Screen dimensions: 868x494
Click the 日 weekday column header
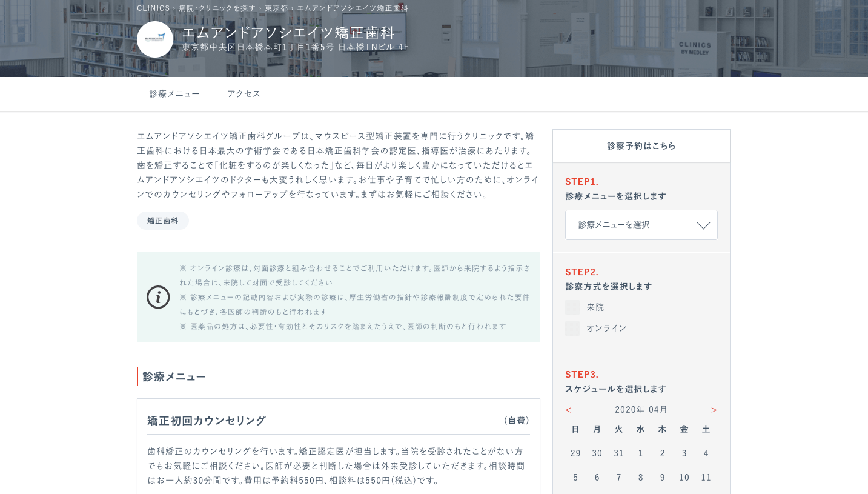coord(575,429)
